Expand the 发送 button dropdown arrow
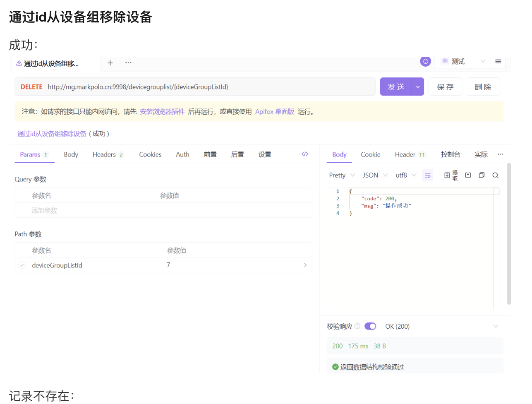Image resolution: width=532 pixels, height=404 pixels. click(x=418, y=87)
